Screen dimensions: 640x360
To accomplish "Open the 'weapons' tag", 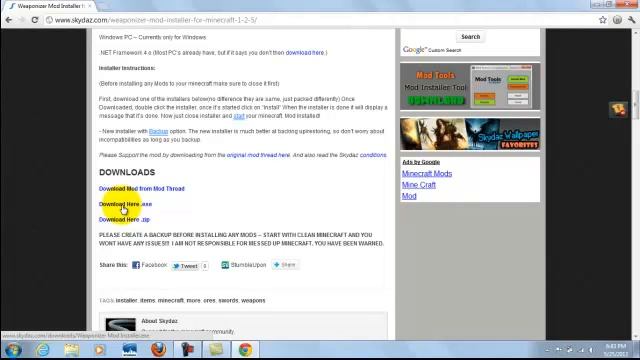I will (253, 300).
